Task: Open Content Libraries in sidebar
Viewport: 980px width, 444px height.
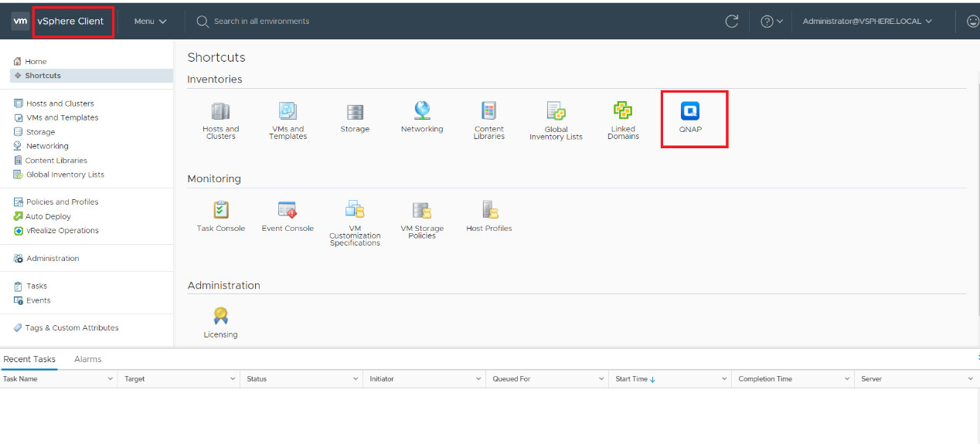Action: [x=50, y=161]
